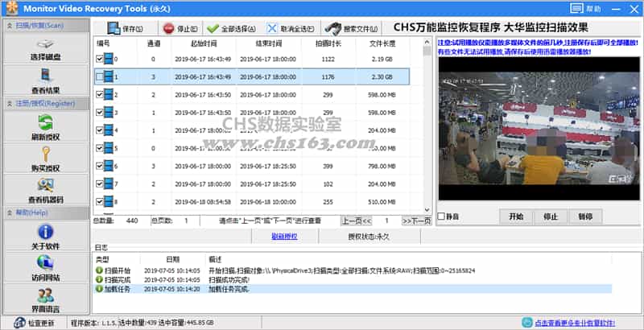This screenshot has height=330, width=644.
Task: Click the 开始 playback button
Action: click(x=516, y=217)
